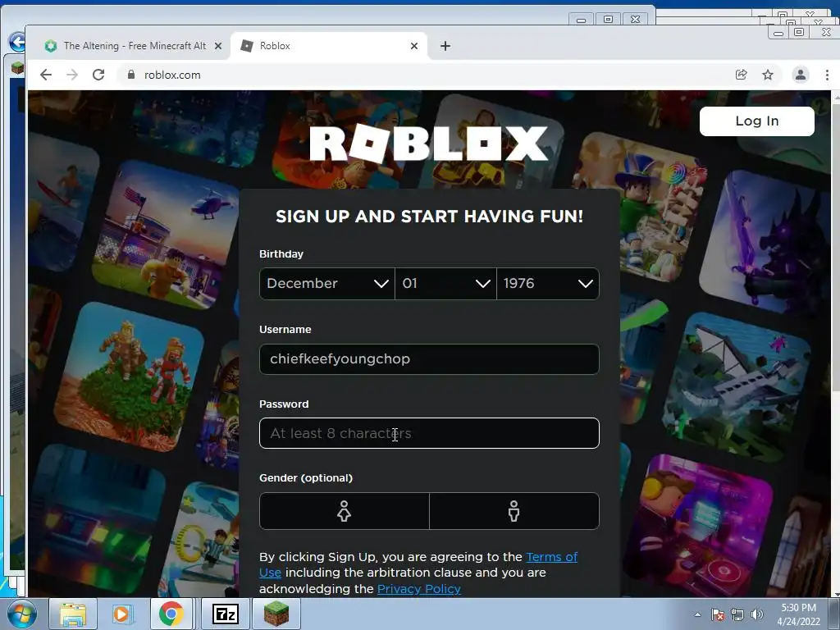The image size is (840, 630).
Task: Click the share page icon in address bar
Action: [742, 75]
